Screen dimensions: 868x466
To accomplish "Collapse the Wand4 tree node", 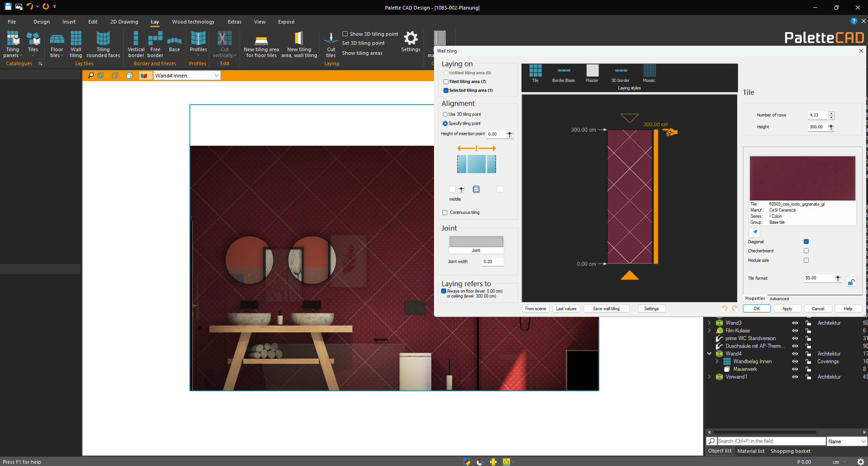I will pyautogui.click(x=709, y=354).
